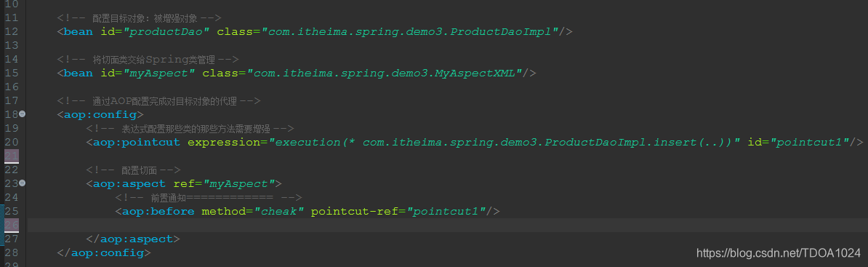Click line number 28 in the gutter
This screenshot has width=868, height=267.
11,252
